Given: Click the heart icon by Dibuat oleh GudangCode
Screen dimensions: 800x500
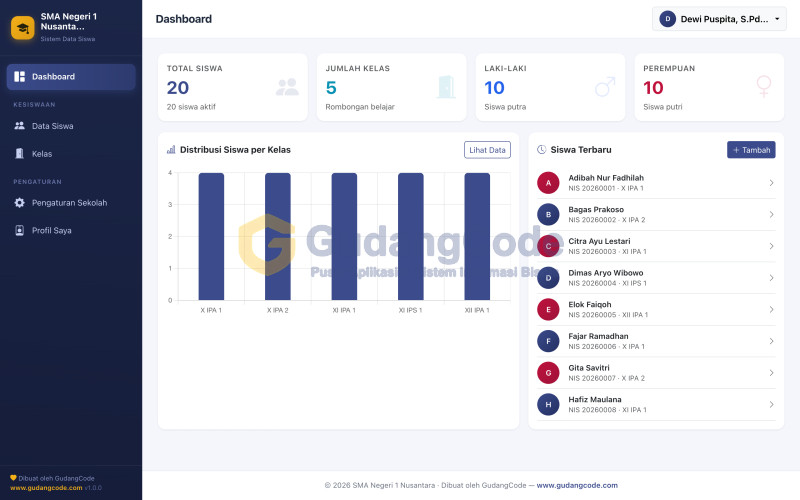Looking at the screenshot, I should (x=13, y=478).
